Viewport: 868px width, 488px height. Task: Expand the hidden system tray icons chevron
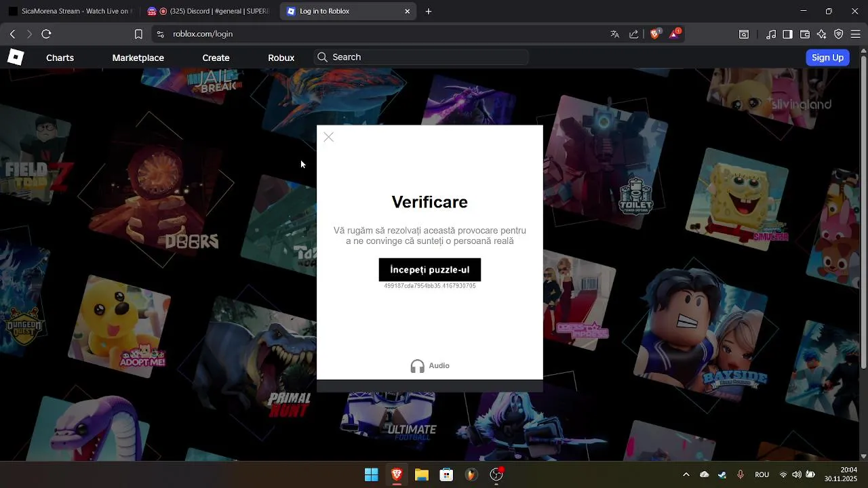[x=686, y=474]
